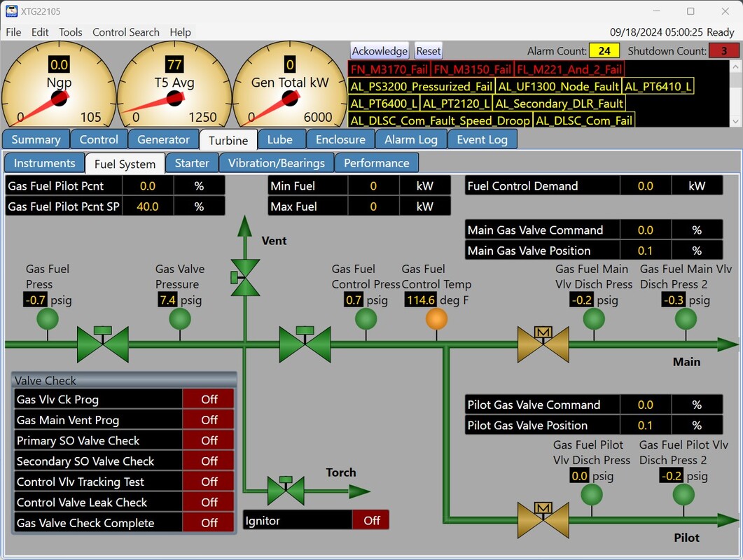Switch to the Starter sub-tab
The width and height of the screenshot is (743, 560).
tap(192, 163)
